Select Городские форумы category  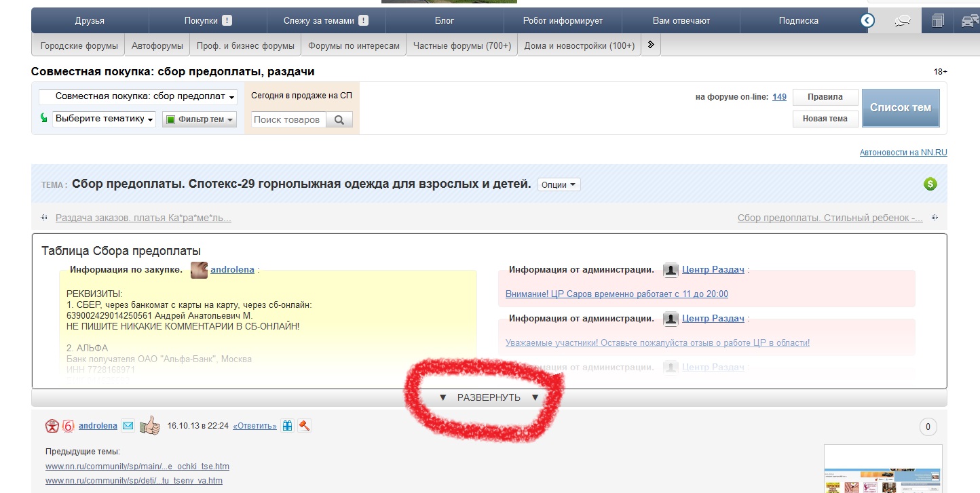[79, 45]
